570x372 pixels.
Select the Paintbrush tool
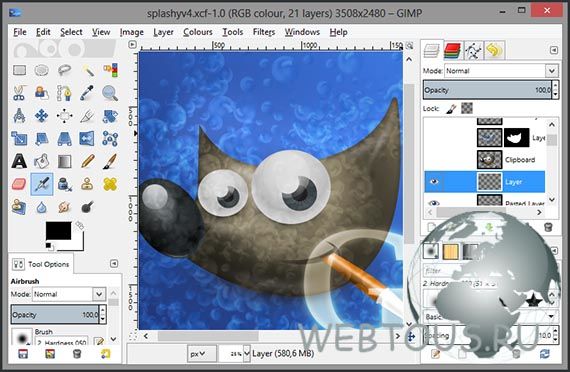click(110, 161)
